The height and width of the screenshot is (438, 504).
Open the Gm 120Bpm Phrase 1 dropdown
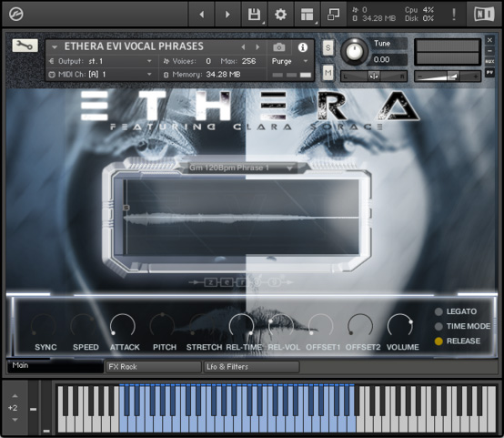pos(241,168)
